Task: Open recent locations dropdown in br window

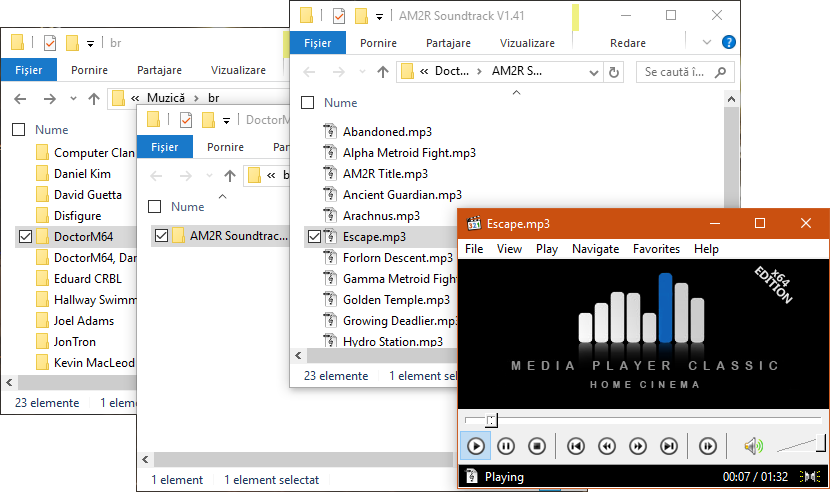Action: [73, 99]
